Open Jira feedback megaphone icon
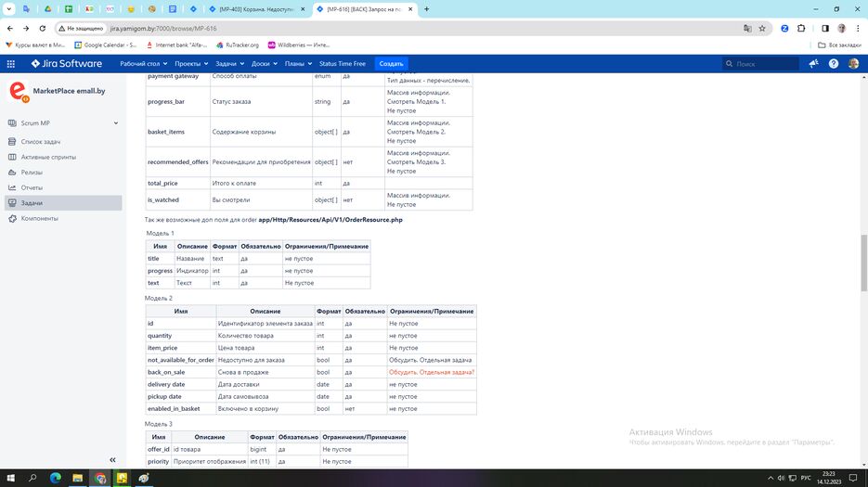Viewport: 868px width, 487px height. tap(813, 64)
